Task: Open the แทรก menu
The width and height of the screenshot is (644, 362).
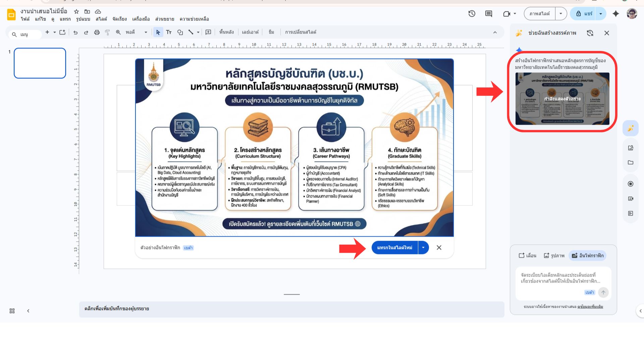Action: click(65, 19)
